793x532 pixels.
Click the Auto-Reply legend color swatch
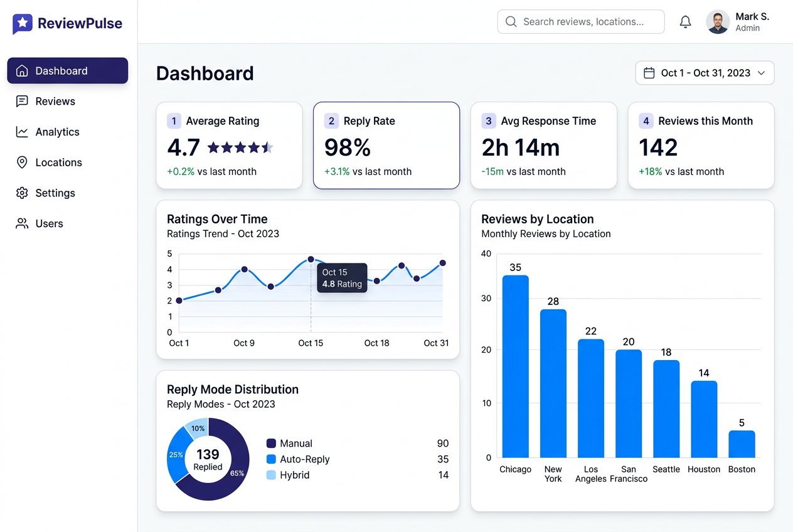click(x=271, y=459)
